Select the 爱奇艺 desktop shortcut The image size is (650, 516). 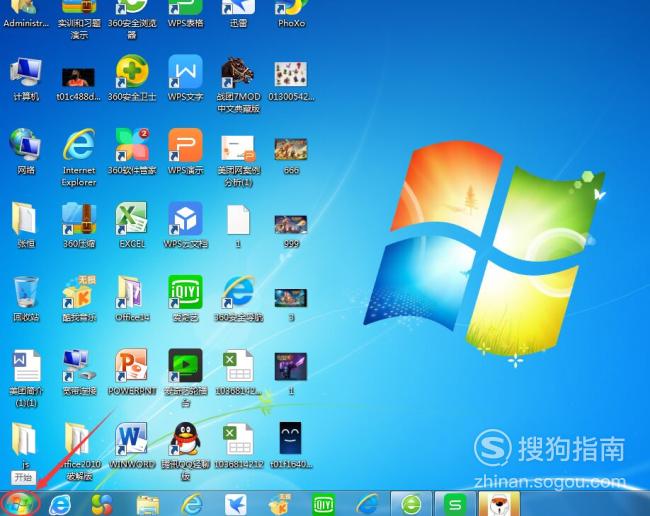(185, 298)
